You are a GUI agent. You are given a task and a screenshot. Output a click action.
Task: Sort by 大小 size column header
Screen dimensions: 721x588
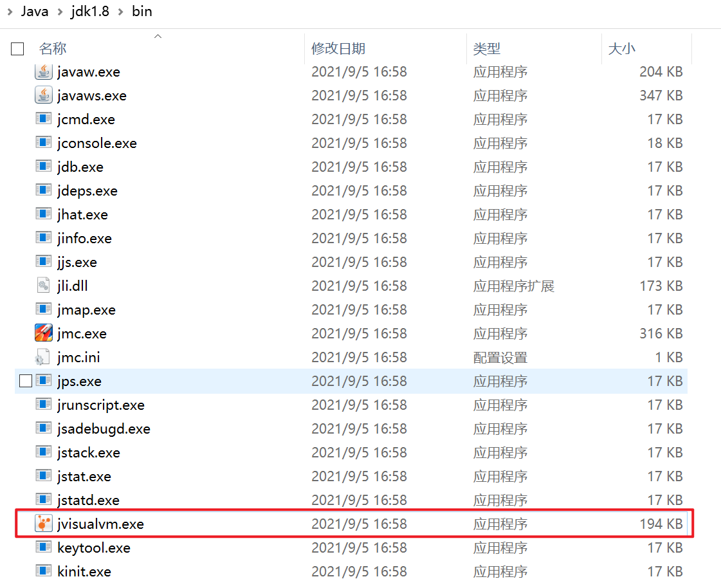(621, 49)
